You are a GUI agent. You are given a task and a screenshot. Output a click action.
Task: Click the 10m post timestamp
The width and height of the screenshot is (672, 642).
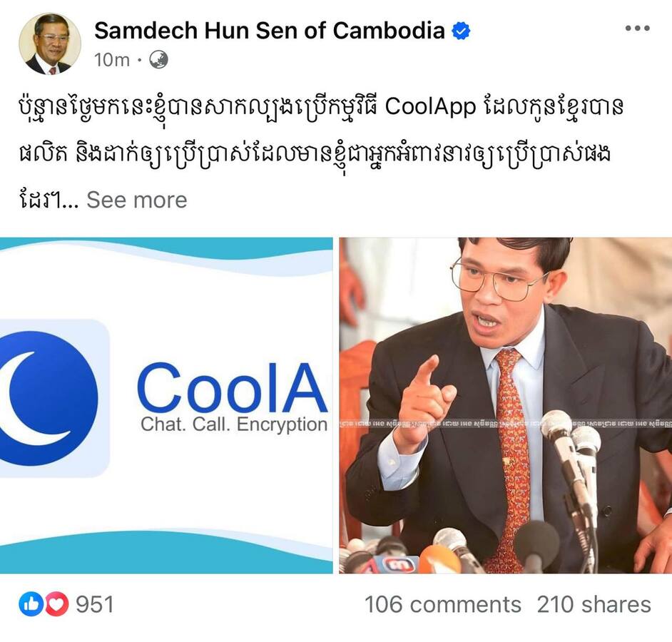click(x=112, y=60)
